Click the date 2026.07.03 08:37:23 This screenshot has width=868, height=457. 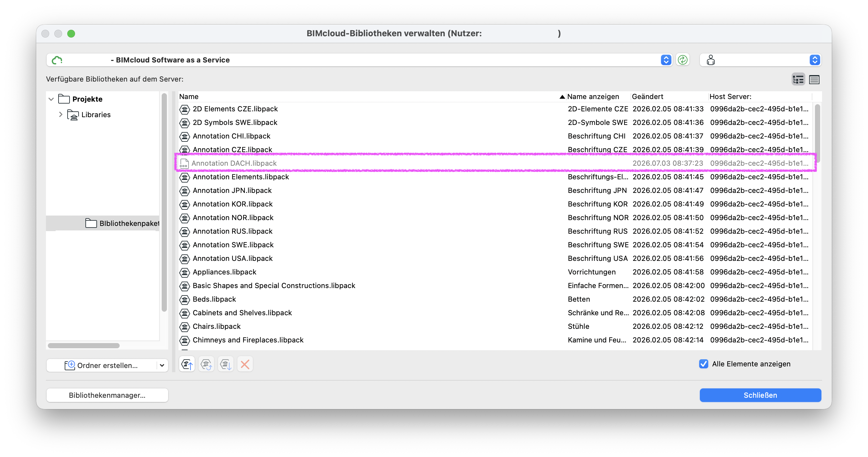(x=667, y=163)
